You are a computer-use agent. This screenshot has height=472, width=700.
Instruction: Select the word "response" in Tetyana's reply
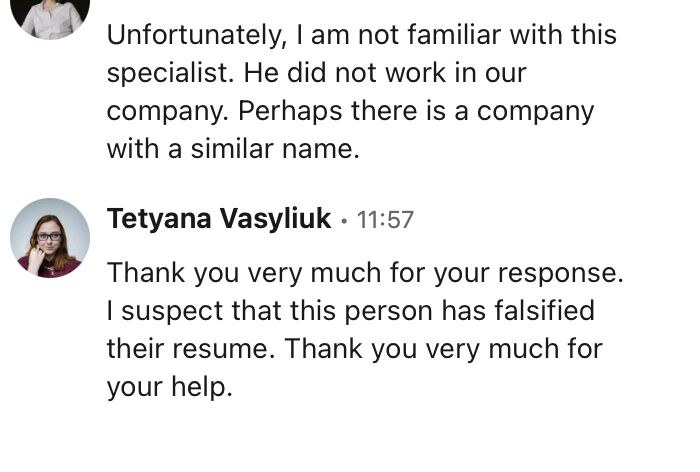560,274
